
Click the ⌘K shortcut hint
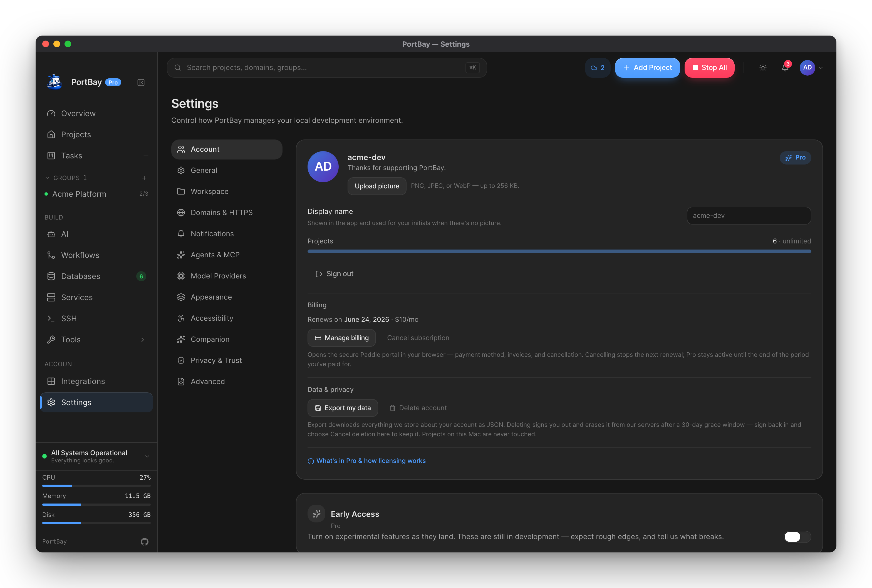pyautogui.click(x=472, y=68)
